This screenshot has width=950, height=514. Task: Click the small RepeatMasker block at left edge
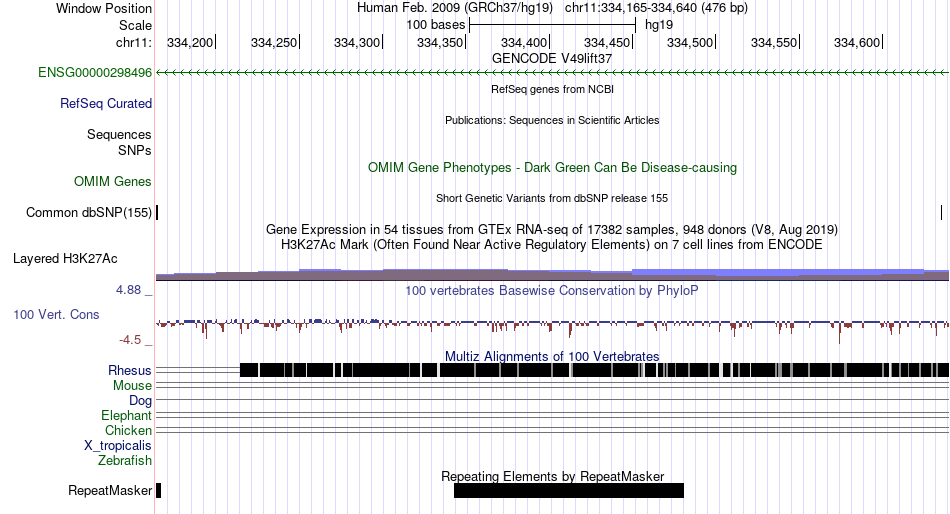point(159,490)
